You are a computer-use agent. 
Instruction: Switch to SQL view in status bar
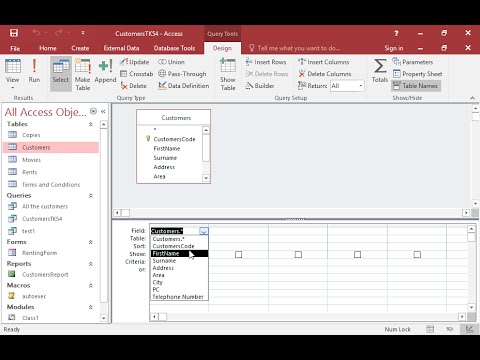(x=450, y=329)
